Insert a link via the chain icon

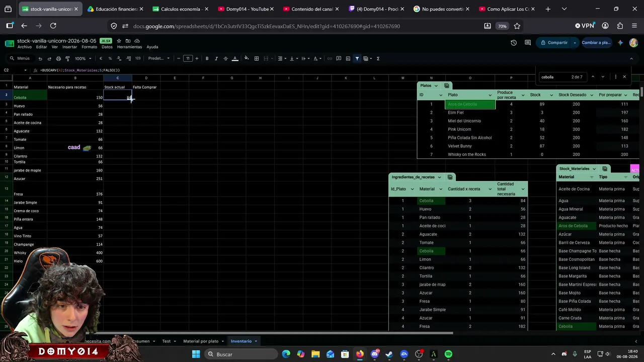[330, 58]
